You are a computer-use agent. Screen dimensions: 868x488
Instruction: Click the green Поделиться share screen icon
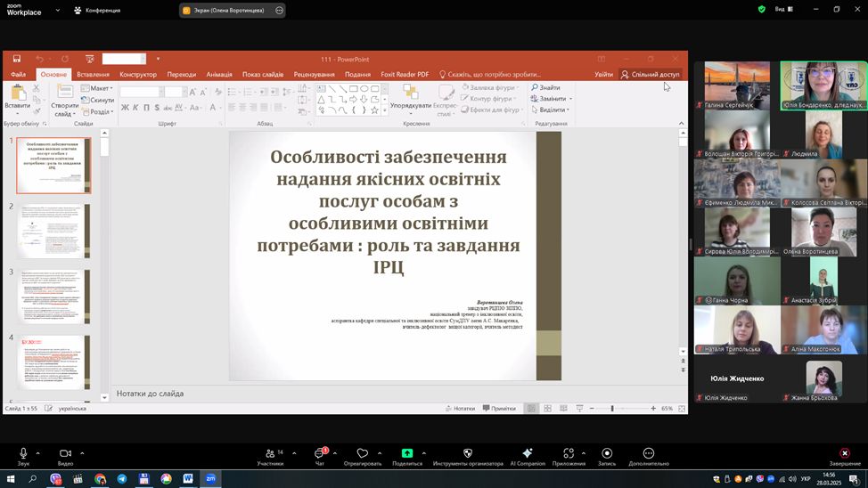(x=407, y=454)
